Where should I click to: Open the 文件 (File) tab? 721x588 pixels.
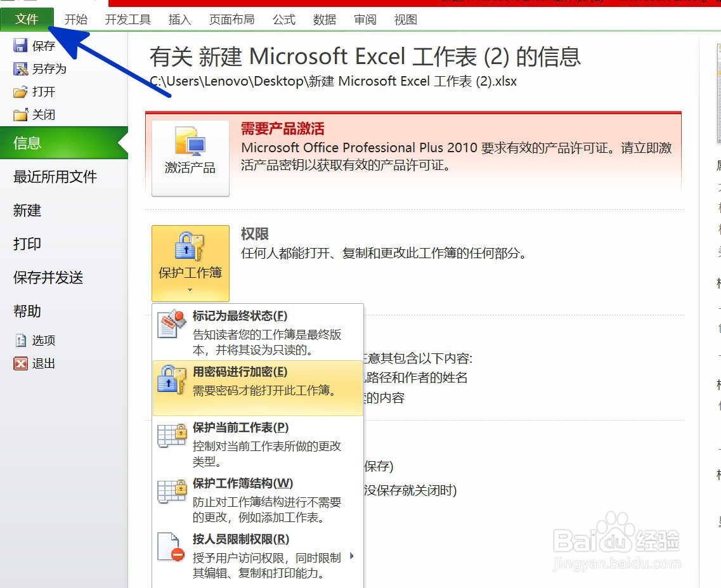pos(27,19)
